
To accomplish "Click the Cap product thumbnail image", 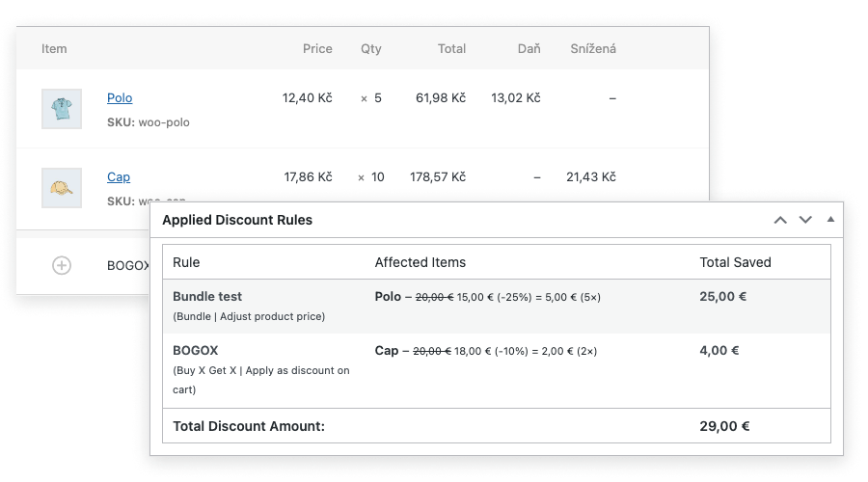I will 61,188.
